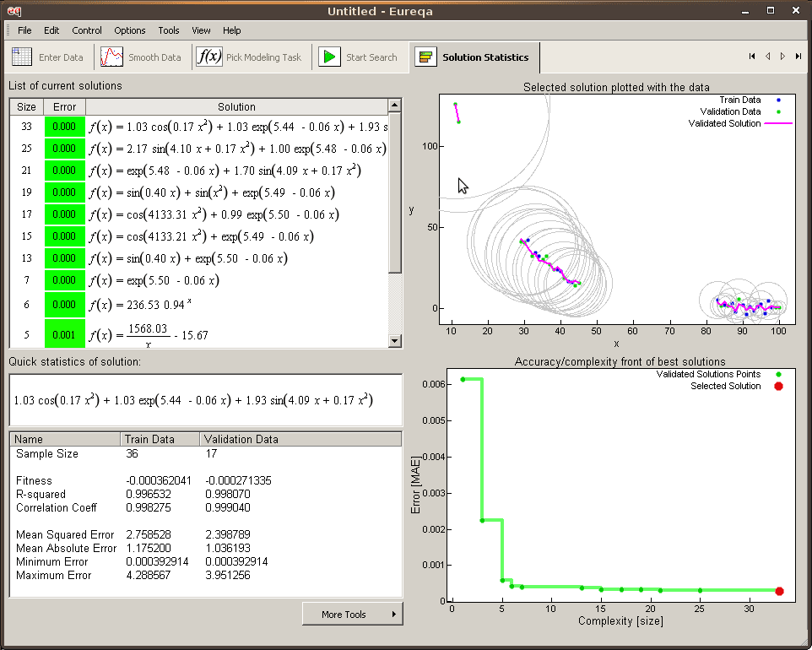Viewport: 812px width, 650px height.
Task: Click solutions list scroll-down arrow
Action: (x=395, y=341)
